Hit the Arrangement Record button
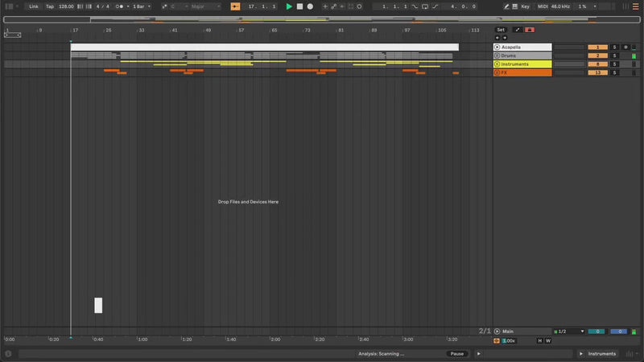This screenshot has width=644, height=362. 310,6
